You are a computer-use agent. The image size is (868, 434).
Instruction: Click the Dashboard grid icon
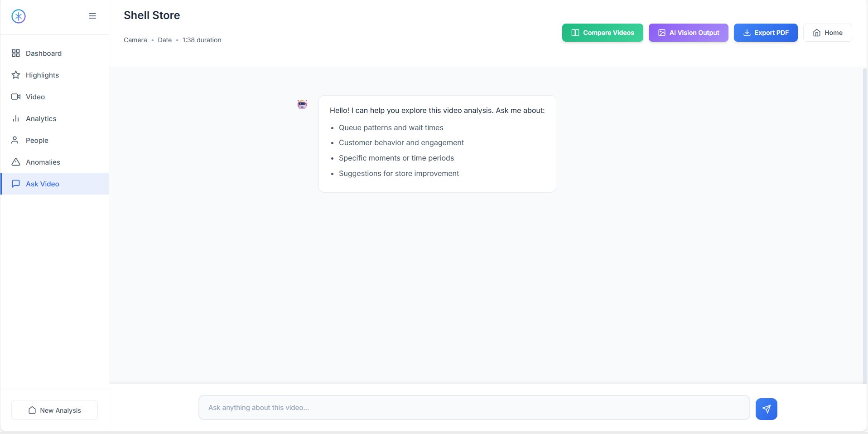(x=16, y=54)
